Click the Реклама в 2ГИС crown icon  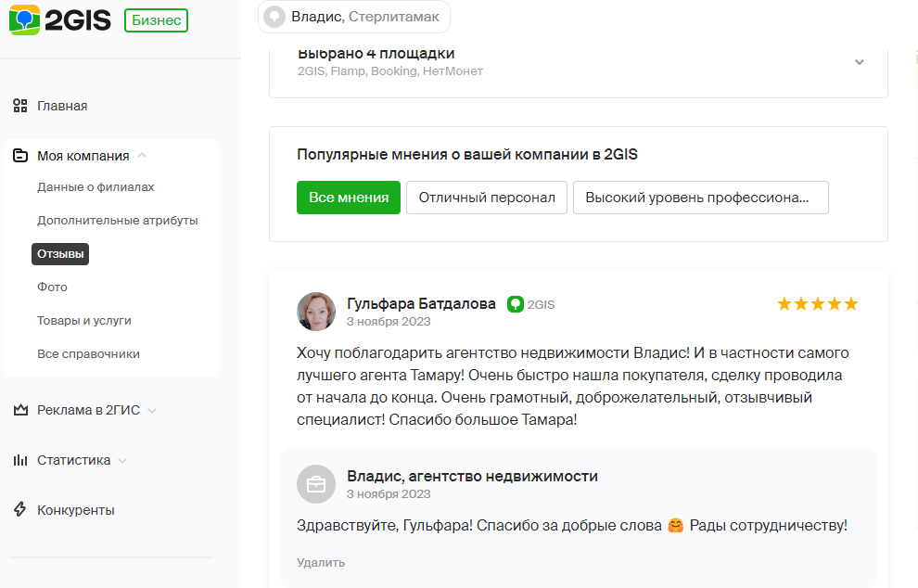(x=20, y=410)
